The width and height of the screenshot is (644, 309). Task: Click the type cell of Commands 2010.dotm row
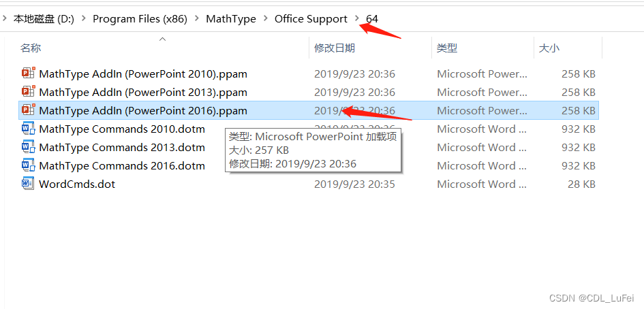click(482, 129)
